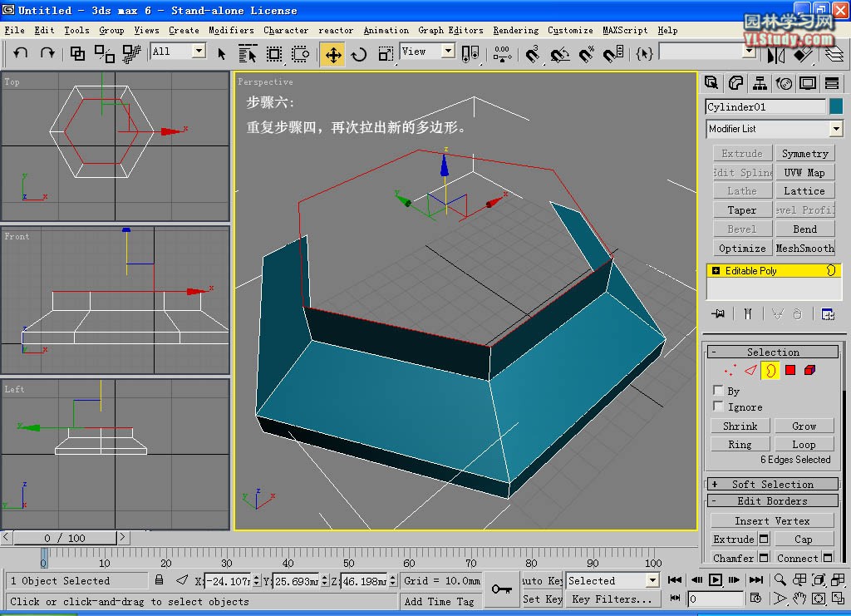Toggle Auto Key animation mode
The width and height of the screenshot is (851, 616).
[542, 581]
